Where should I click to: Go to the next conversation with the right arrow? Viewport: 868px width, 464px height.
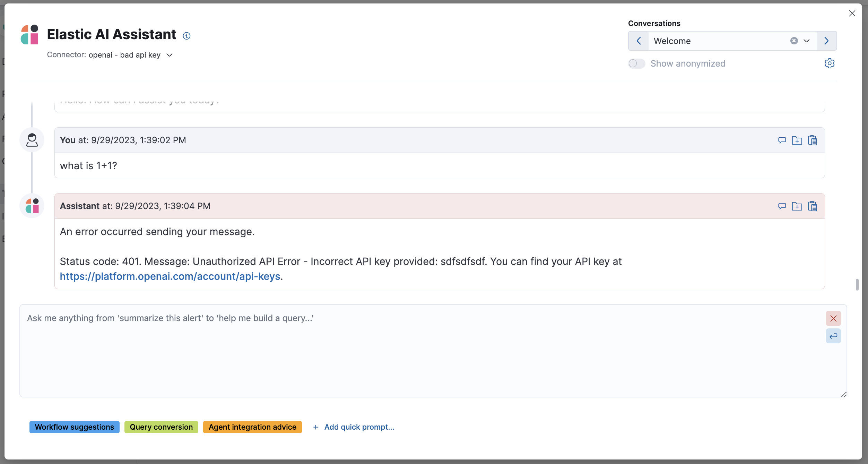826,41
